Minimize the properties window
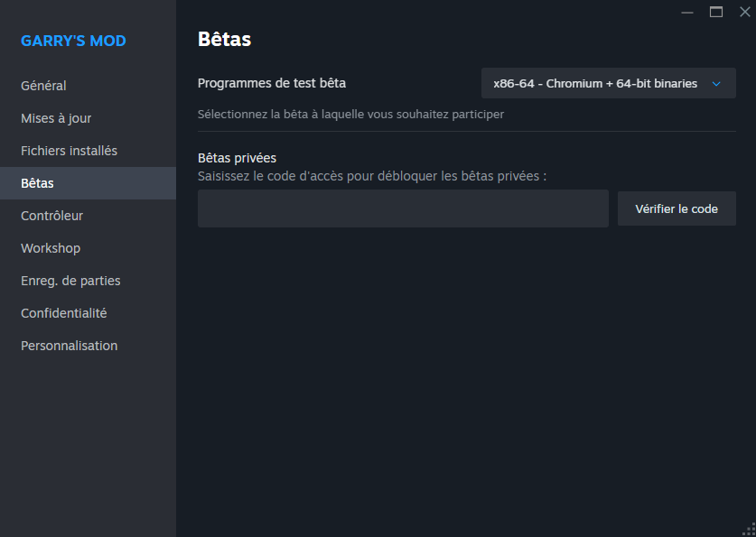Viewport: 756px width, 537px height. point(687,12)
